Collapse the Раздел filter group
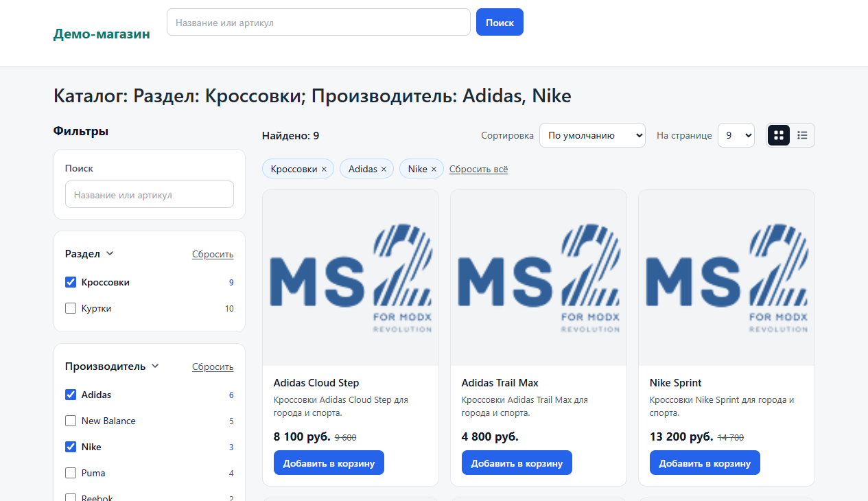The height and width of the screenshot is (501, 868). click(x=90, y=254)
